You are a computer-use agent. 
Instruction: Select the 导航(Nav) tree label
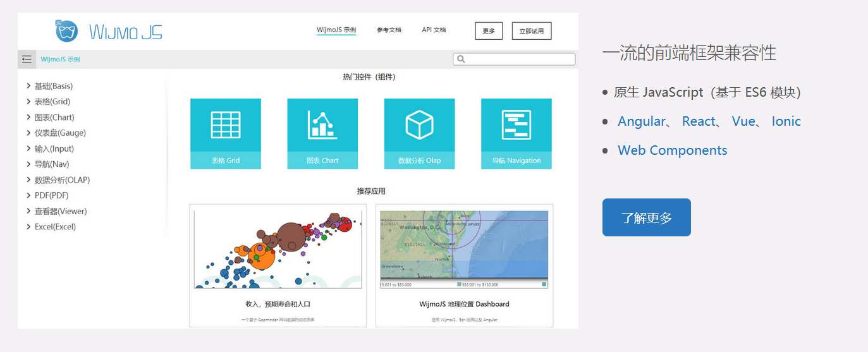tap(51, 164)
